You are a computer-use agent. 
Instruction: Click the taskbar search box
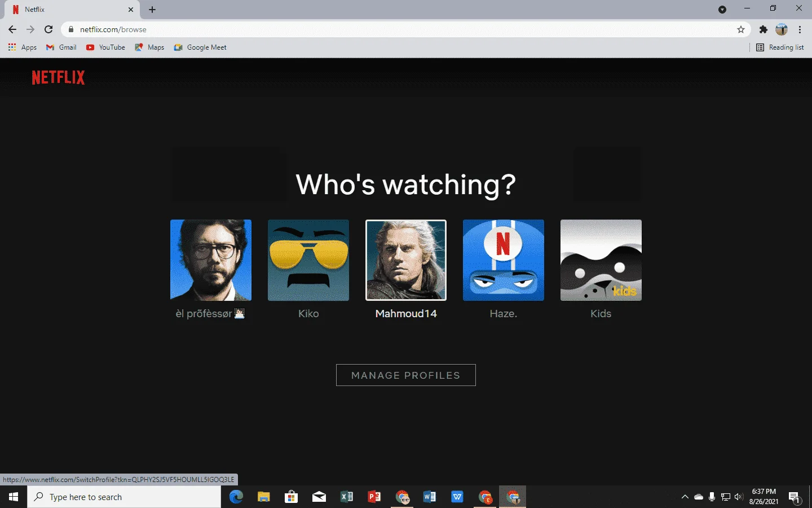(124, 497)
